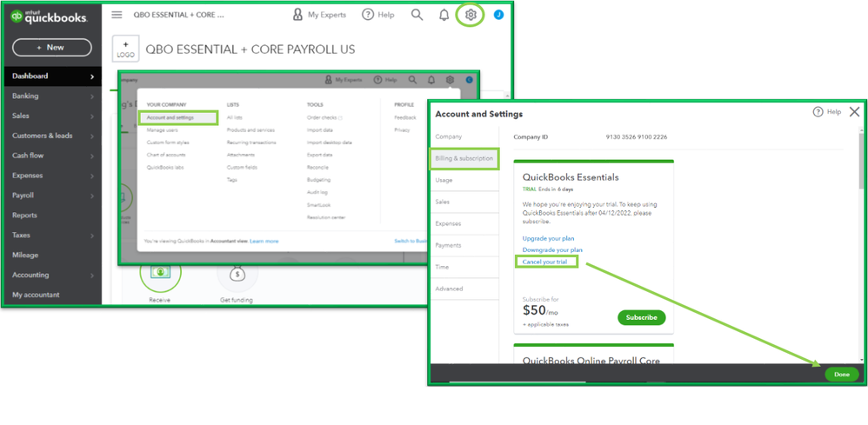The image size is (868, 425).
Task: Open notifications bell in main header
Action: [x=444, y=15]
